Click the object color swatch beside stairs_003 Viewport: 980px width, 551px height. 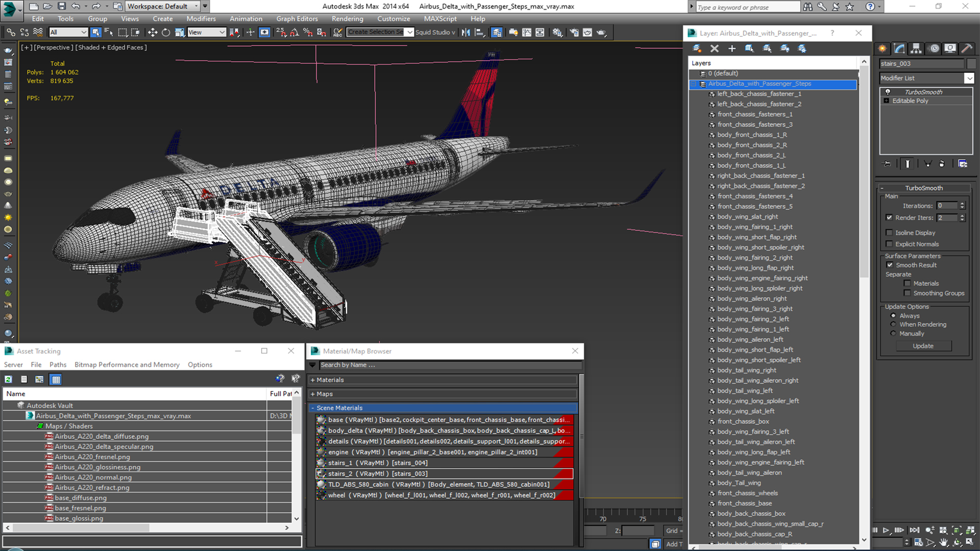(x=971, y=64)
